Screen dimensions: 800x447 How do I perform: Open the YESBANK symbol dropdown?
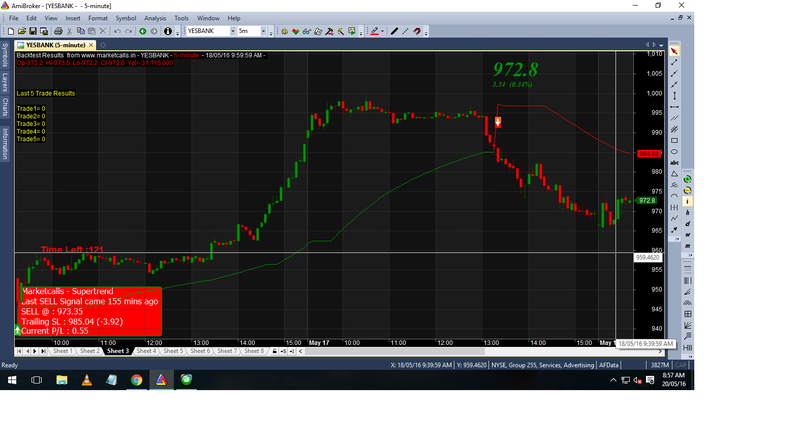[x=233, y=31]
